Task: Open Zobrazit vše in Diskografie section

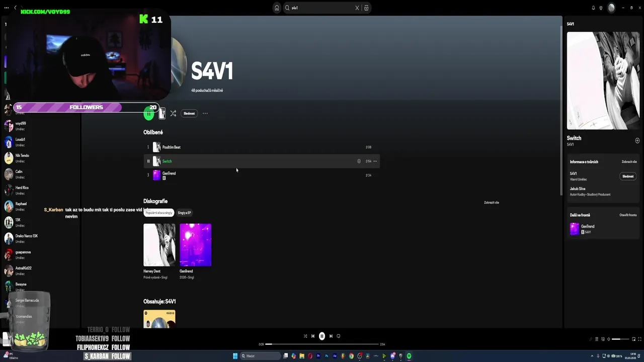Action: pyautogui.click(x=492, y=203)
